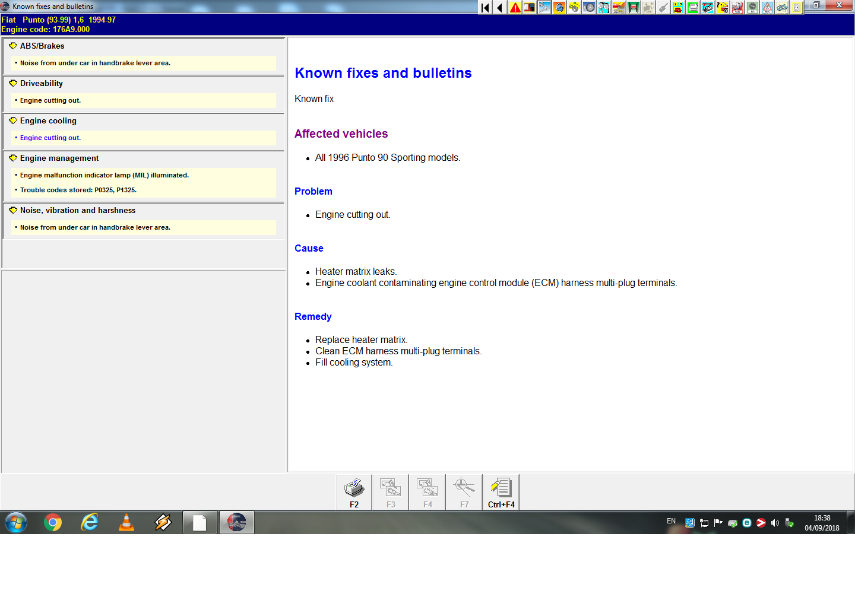The image size is (855, 616).
Task: Collapse the ABS/Brakes category arrow
Action: pyautogui.click(x=13, y=46)
